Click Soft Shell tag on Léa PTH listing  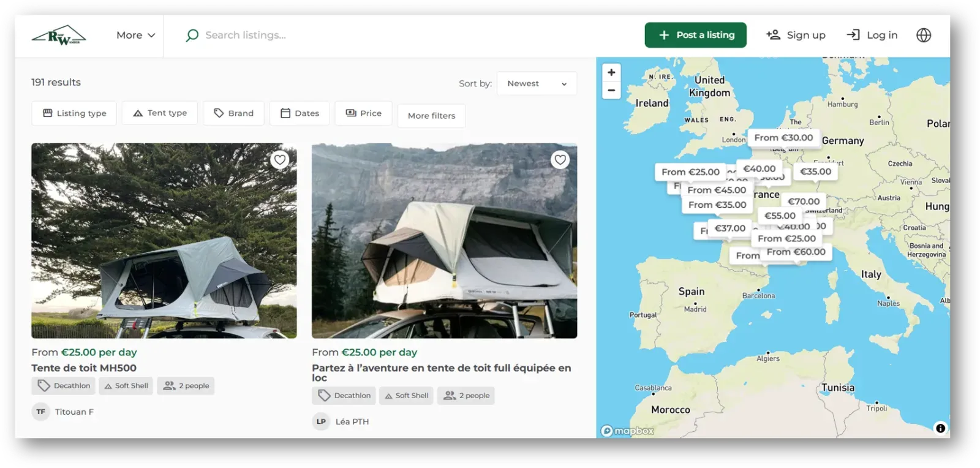(x=406, y=396)
